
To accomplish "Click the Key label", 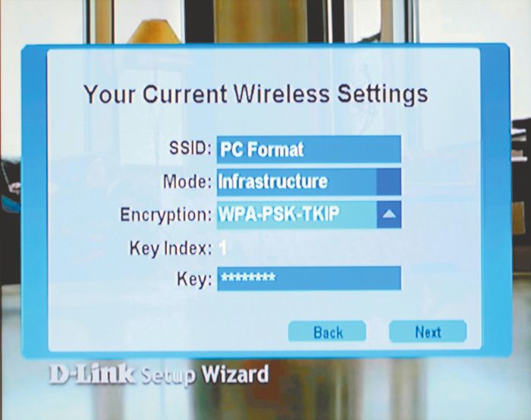I will [x=194, y=280].
